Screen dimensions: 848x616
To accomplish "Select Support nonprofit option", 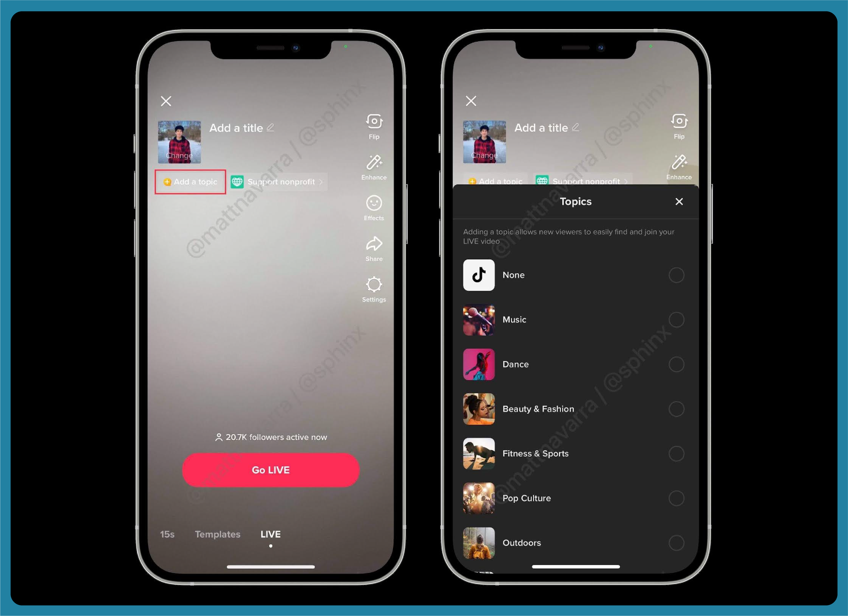I will 279,181.
